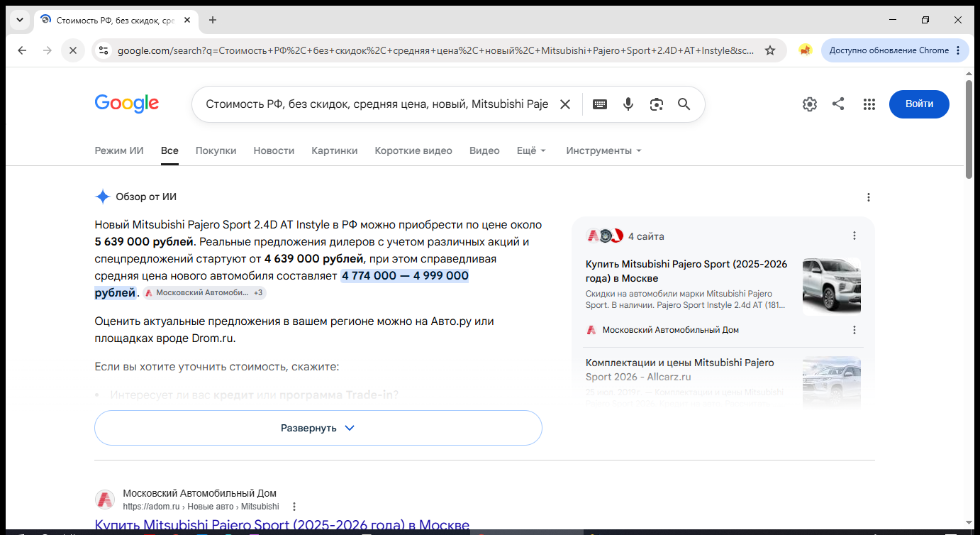Stop loading the page
The height and width of the screenshot is (535, 980).
(x=72, y=50)
